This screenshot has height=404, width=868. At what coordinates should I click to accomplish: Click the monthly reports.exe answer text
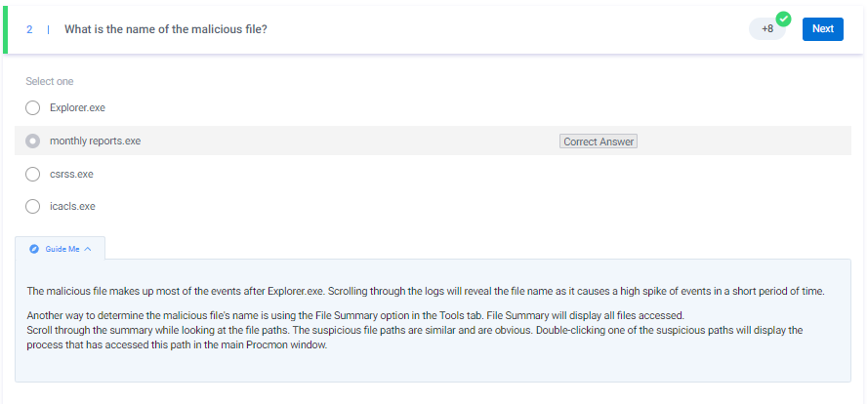pyautogui.click(x=95, y=141)
